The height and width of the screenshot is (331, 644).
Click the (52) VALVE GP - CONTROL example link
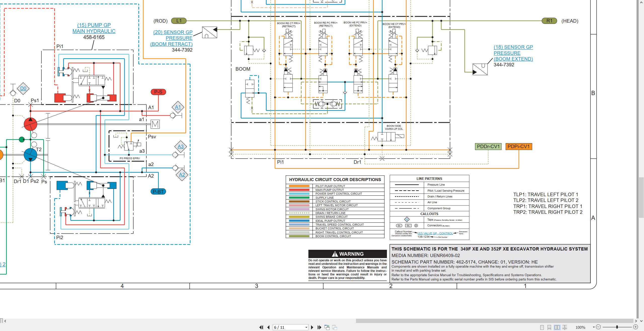(x=435, y=233)
